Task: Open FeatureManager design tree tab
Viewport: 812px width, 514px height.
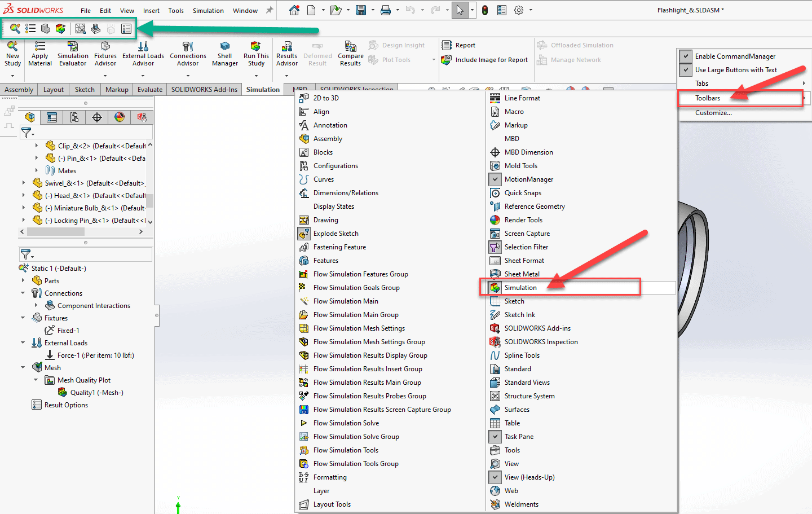Action: click(x=30, y=117)
